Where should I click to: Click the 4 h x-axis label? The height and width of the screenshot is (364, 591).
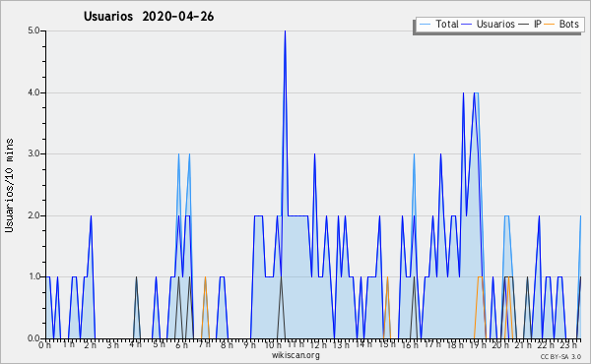click(135, 344)
